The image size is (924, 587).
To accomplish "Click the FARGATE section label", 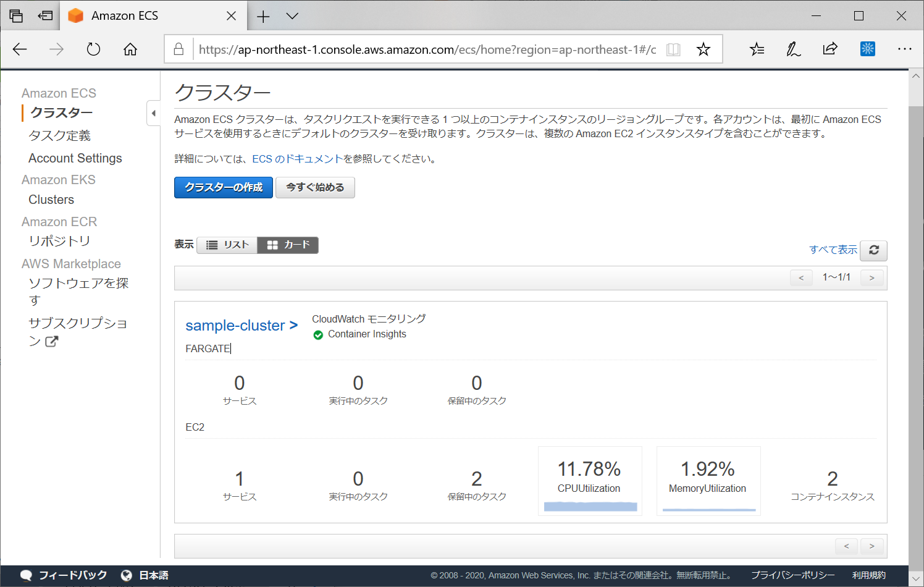I will 208,348.
